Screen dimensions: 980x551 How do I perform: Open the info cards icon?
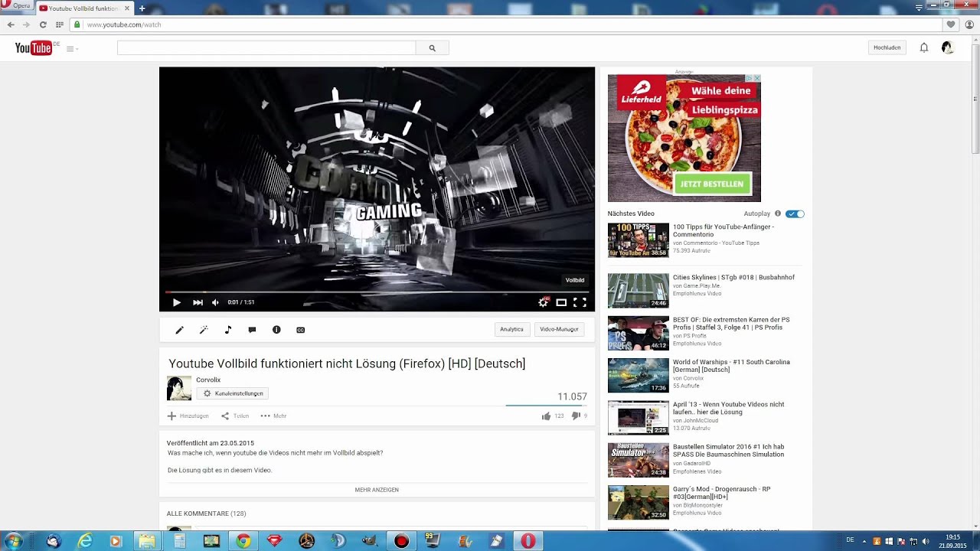[x=276, y=330]
